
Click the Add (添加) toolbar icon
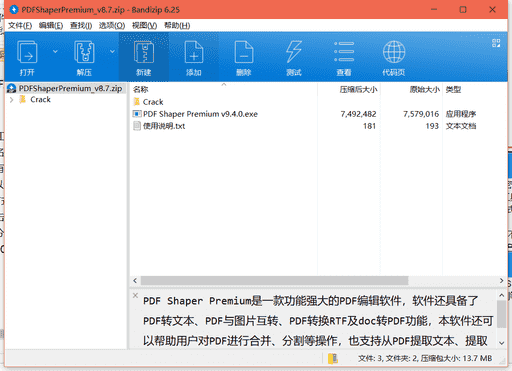(x=194, y=52)
